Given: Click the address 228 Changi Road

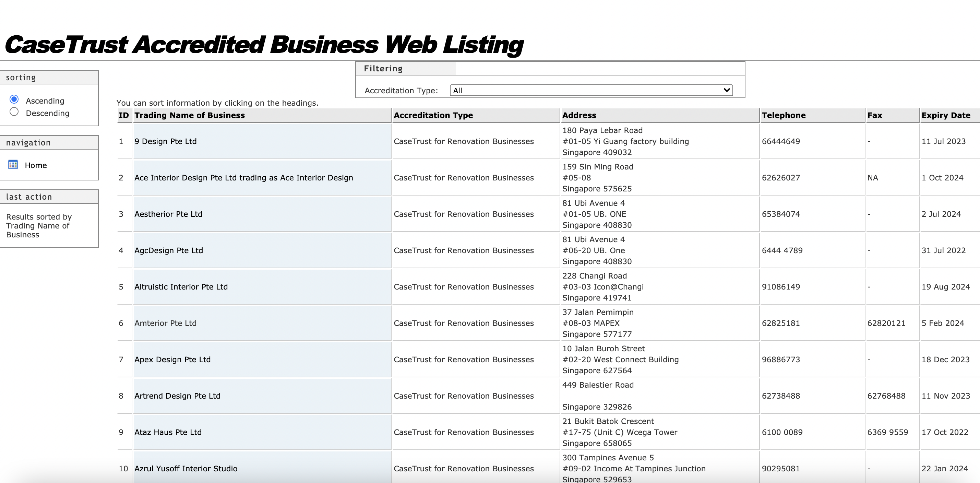Looking at the screenshot, I should click(x=594, y=276).
